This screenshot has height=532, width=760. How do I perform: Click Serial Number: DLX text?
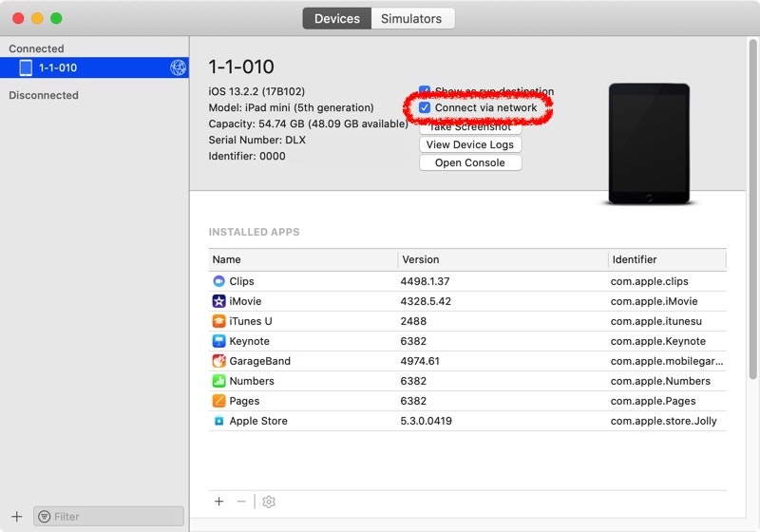(x=256, y=140)
